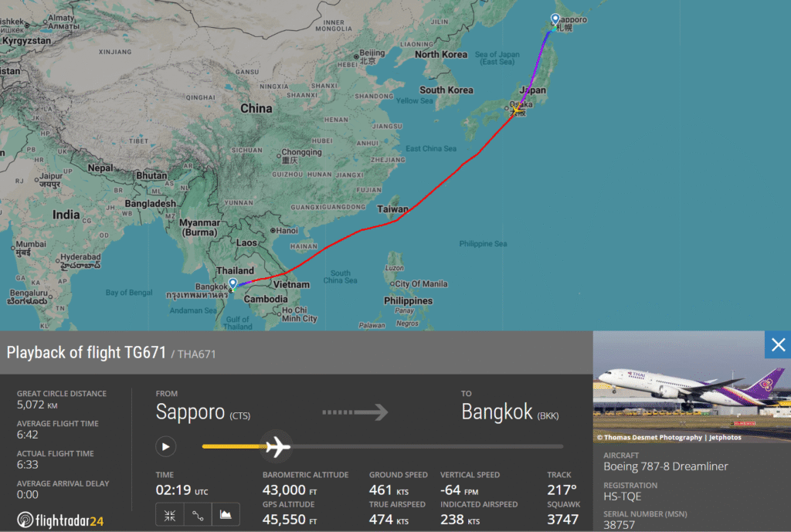
Task: Toggle the flight route path icon
Action: click(x=198, y=515)
